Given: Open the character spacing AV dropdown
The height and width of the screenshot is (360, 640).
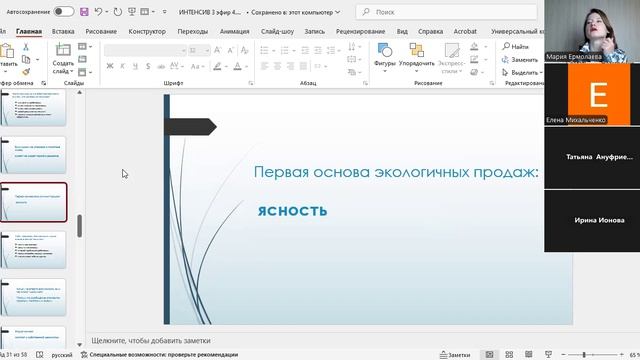Looking at the screenshot, I should click(177, 66).
